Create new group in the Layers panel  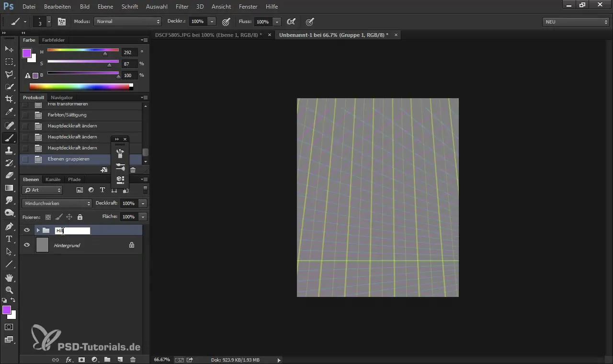pyautogui.click(x=107, y=359)
